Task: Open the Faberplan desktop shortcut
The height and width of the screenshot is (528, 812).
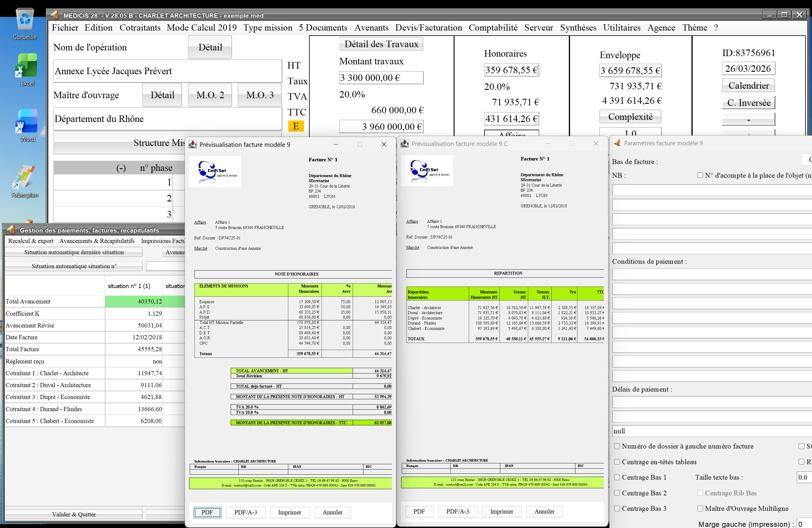Action: (x=25, y=181)
